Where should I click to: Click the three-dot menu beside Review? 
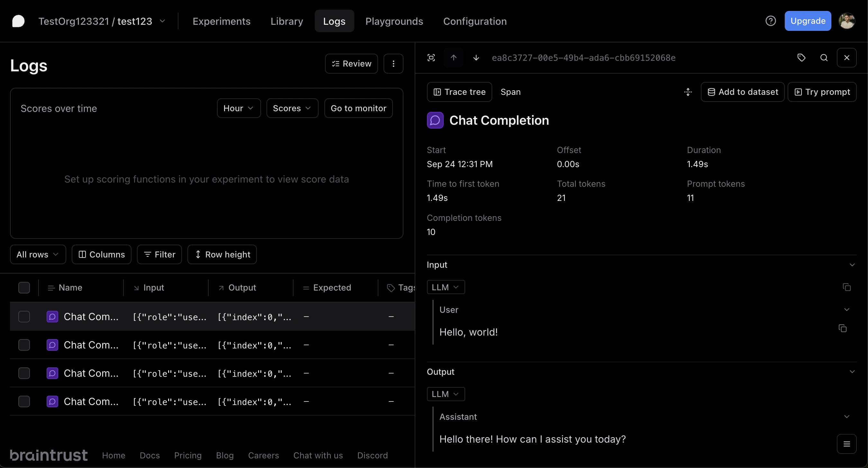(393, 64)
